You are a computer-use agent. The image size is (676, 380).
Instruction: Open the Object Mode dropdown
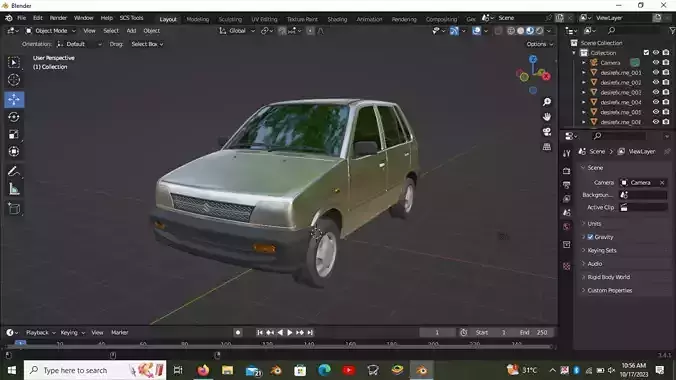click(50, 31)
